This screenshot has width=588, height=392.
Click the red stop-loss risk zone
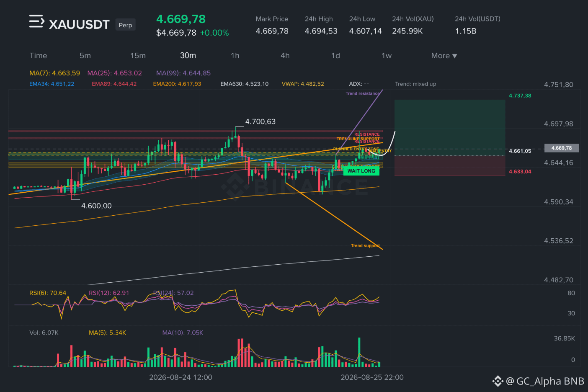click(450, 165)
